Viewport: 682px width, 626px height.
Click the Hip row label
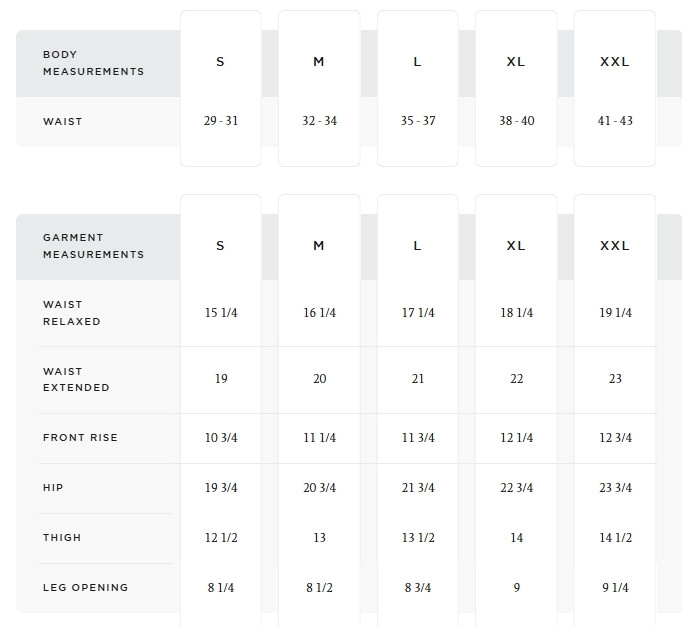tap(53, 488)
